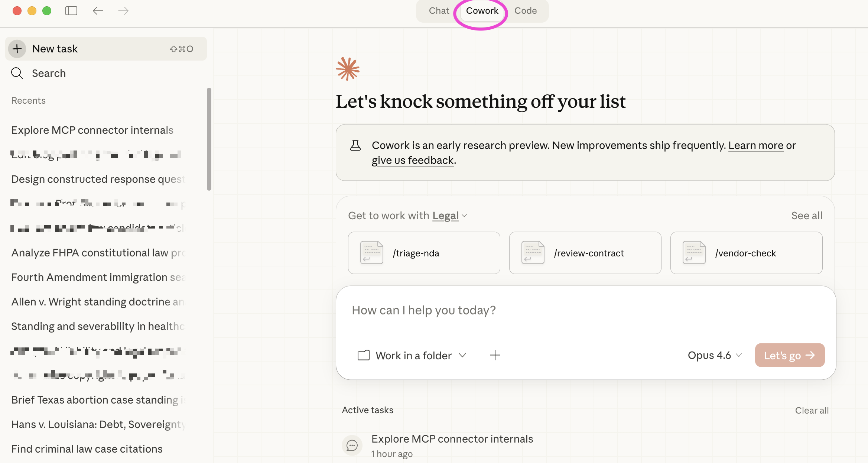Switch to the Chat tab
868x463 pixels.
pyautogui.click(x=439, y=11)
